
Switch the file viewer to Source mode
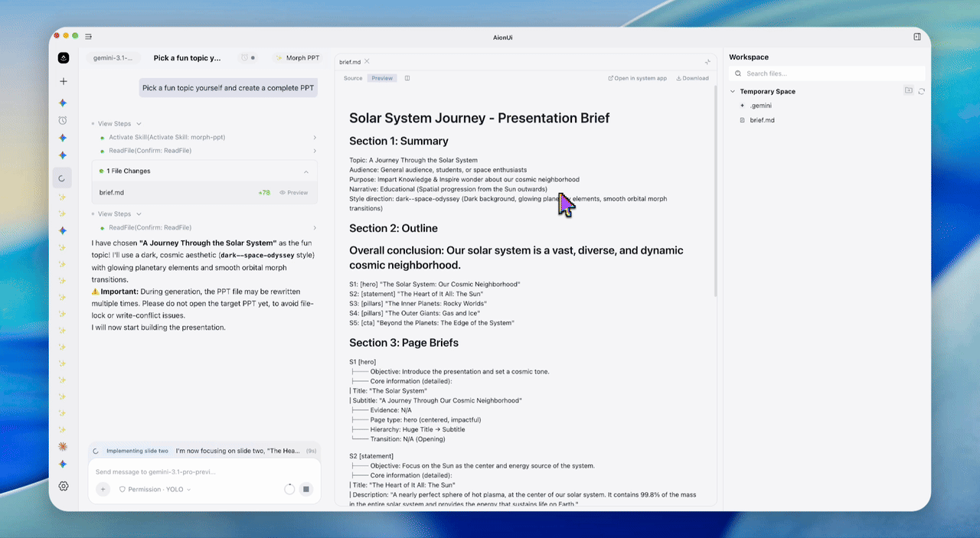click(353, 78)
